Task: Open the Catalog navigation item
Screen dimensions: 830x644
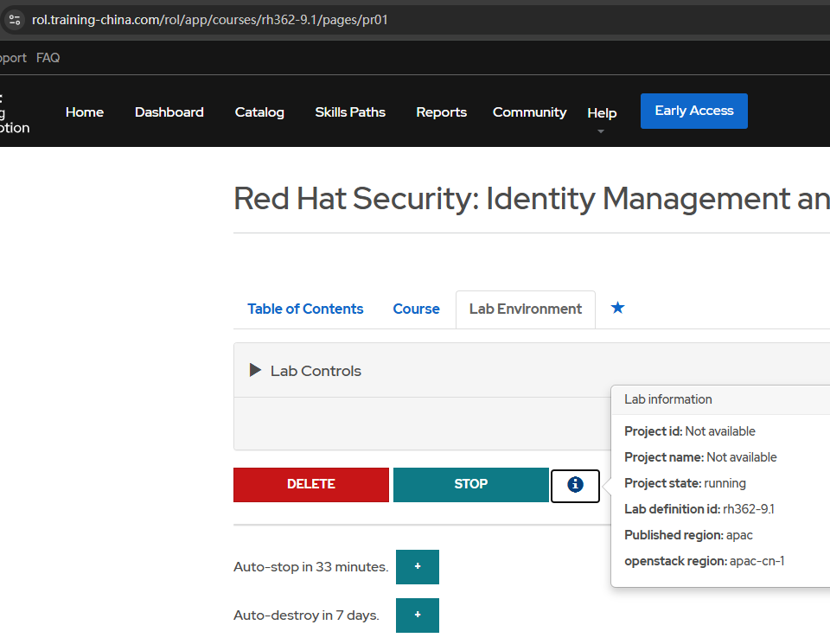Action: pyautogui.click(x=259, y=112)
